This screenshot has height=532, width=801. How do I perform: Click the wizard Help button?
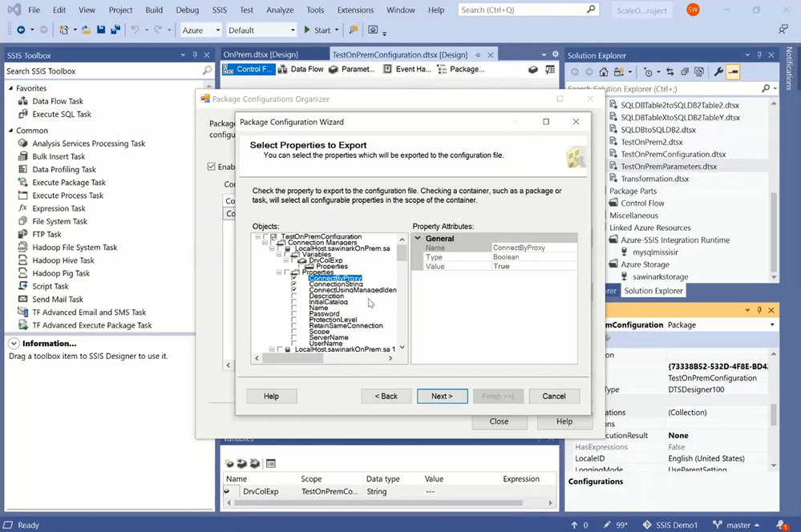271,396
